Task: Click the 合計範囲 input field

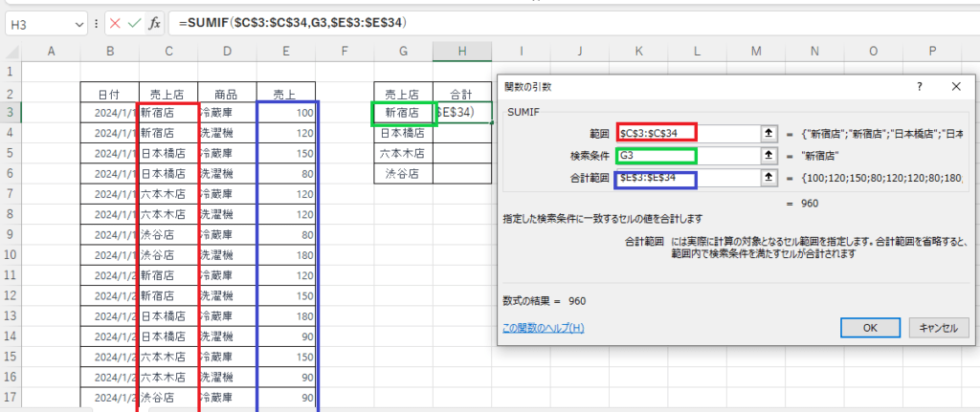Action: [x=688, y=178]
